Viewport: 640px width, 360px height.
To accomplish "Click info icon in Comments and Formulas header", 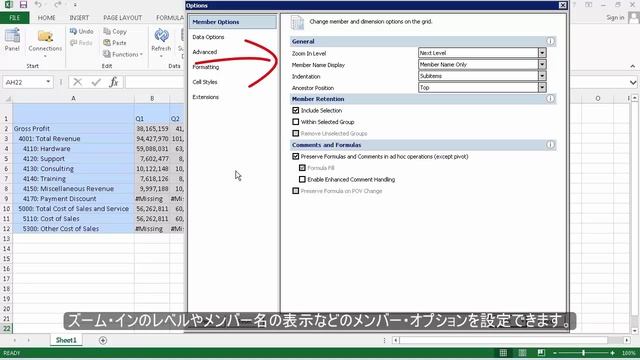I will 550,145.
